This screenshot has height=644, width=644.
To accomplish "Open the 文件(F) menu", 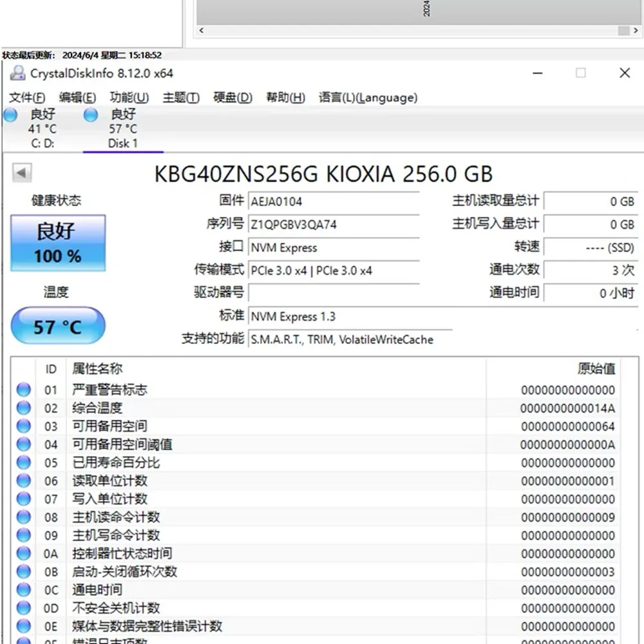I will click(x=27, y=98).
